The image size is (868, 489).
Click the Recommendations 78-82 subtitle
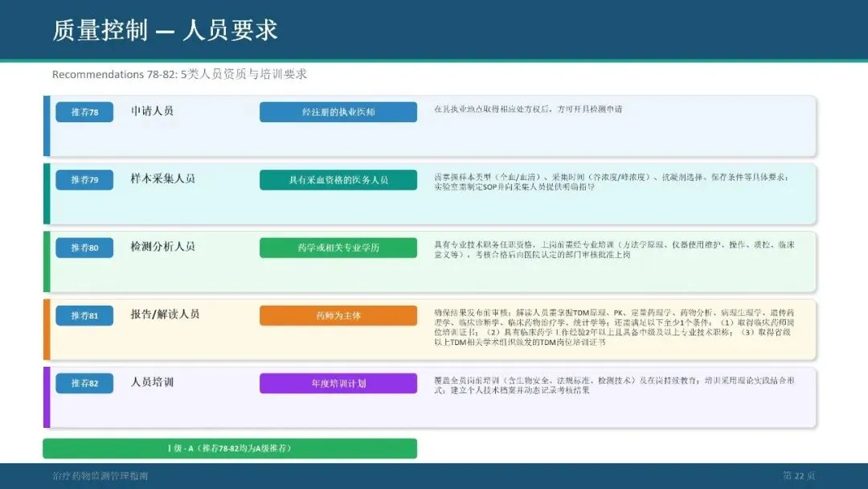179,74
